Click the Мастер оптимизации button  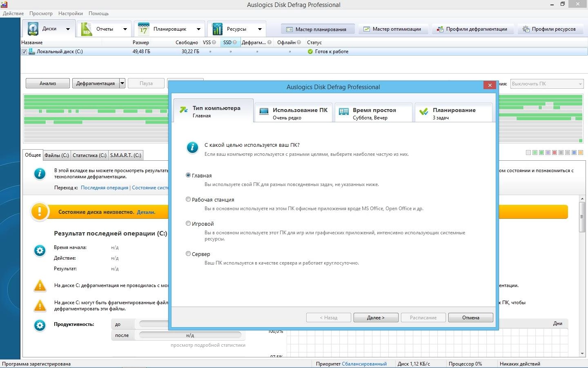tap(393, 29)
